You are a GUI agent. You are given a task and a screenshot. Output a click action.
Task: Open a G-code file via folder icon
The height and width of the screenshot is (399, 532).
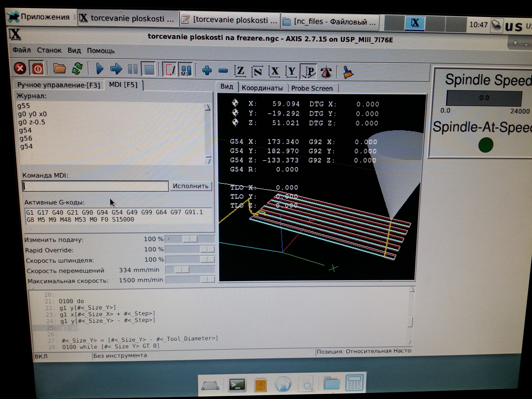pyautogui.click(x=59, y=69)
